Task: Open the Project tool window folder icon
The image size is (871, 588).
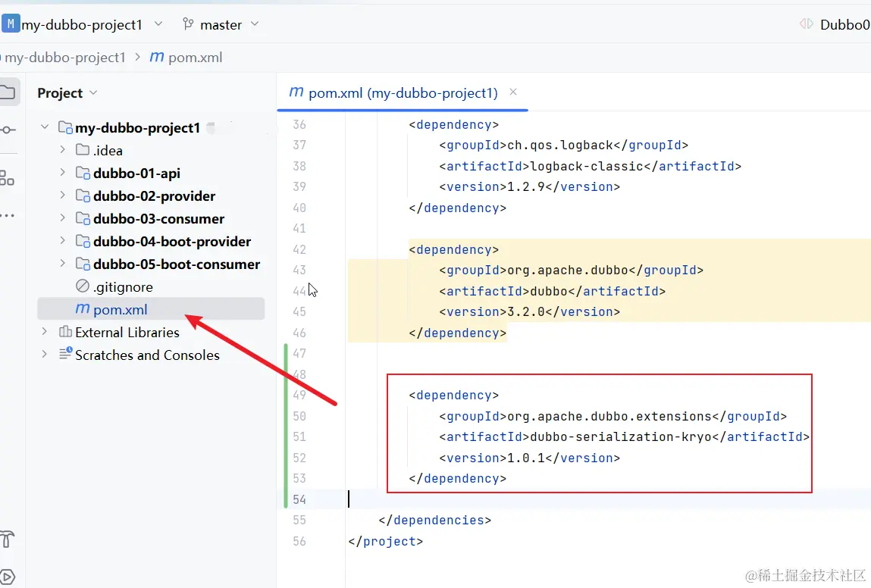Action: tap(7, 92)
